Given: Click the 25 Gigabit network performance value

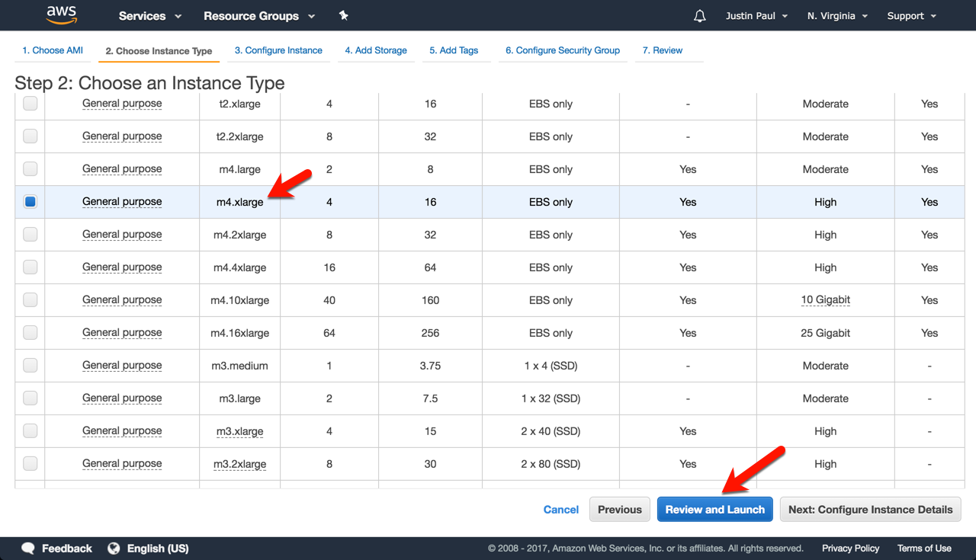Looking at the screenshot, I should coord(825,333).
